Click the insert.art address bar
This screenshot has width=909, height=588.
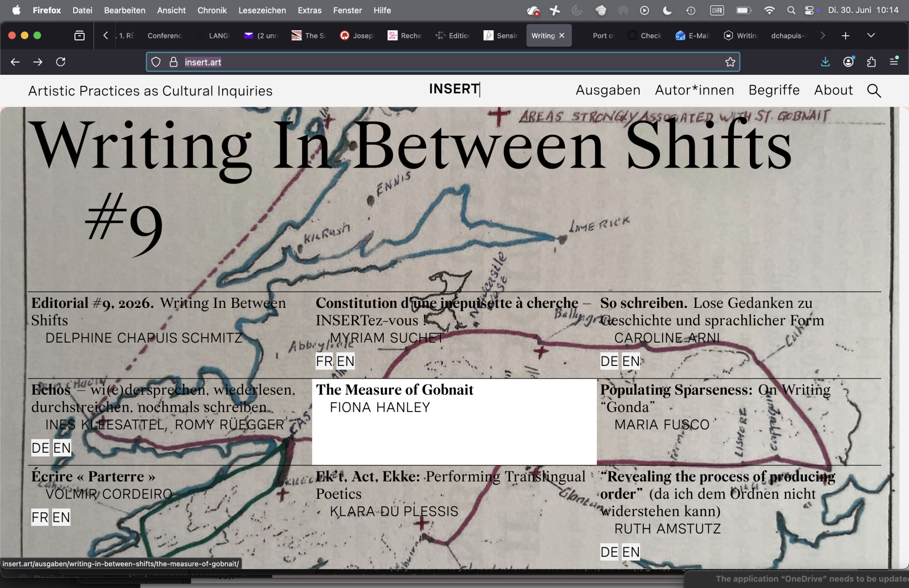(x=443, y=62)
